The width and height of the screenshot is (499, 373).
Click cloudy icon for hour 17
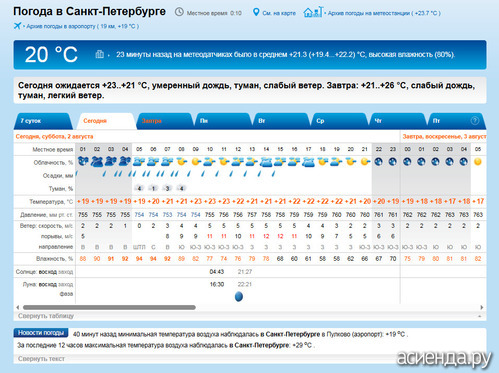308,162
